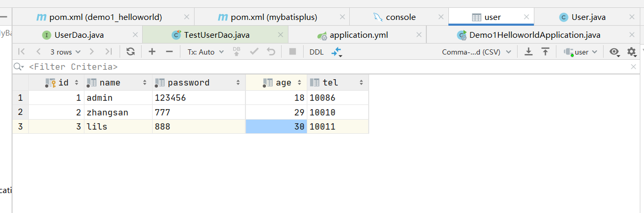The image size is (644, 213).
Task: Open the application.yml tab
Action: tap(359, 35)
